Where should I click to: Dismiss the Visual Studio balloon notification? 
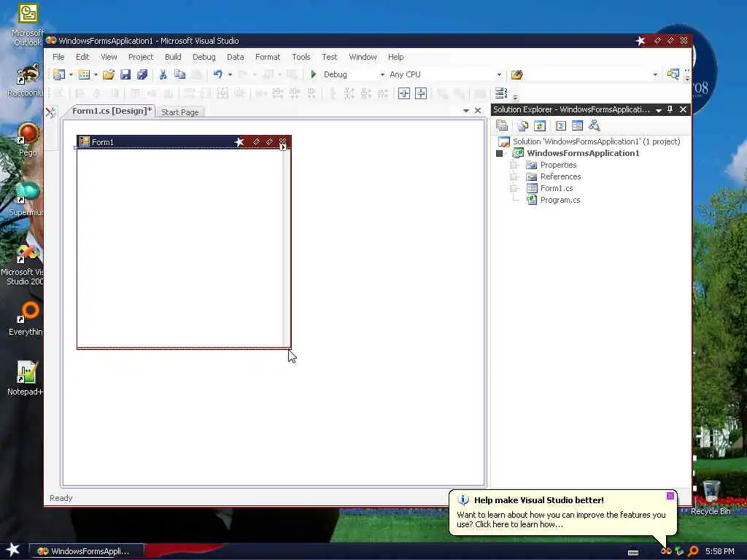click(x=670, y=496)
